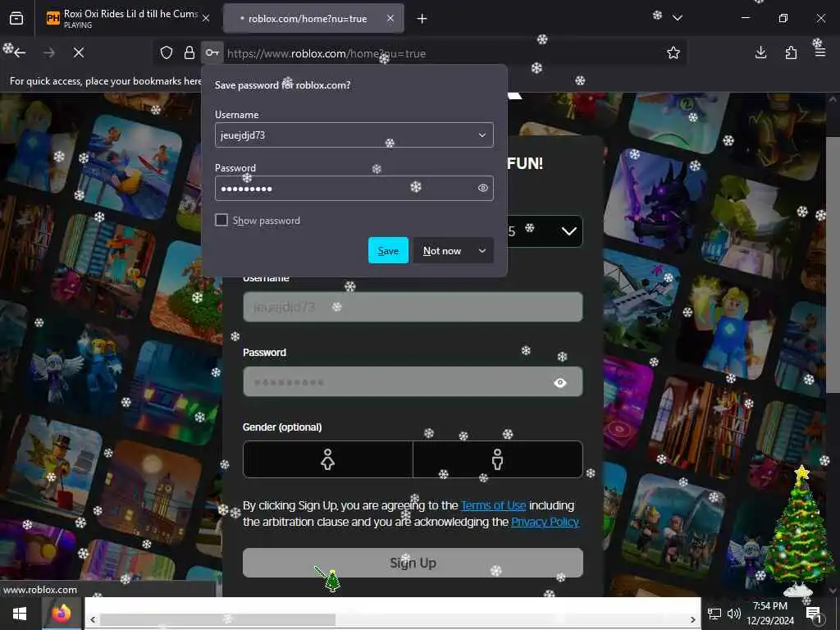Click horizontal scrollbar right arrow
Screen dimensions: 840x630
click(x=692, y=619)
